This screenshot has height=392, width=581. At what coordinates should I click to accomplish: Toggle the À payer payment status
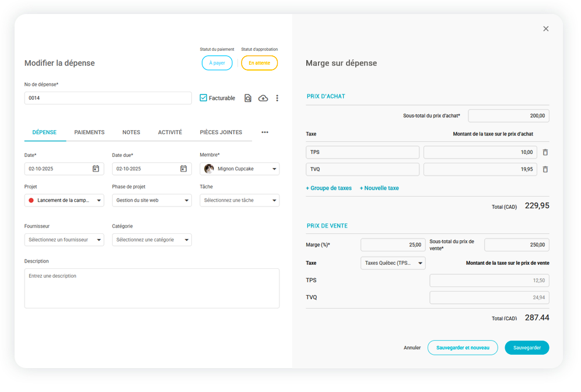(x=217, y=63)
